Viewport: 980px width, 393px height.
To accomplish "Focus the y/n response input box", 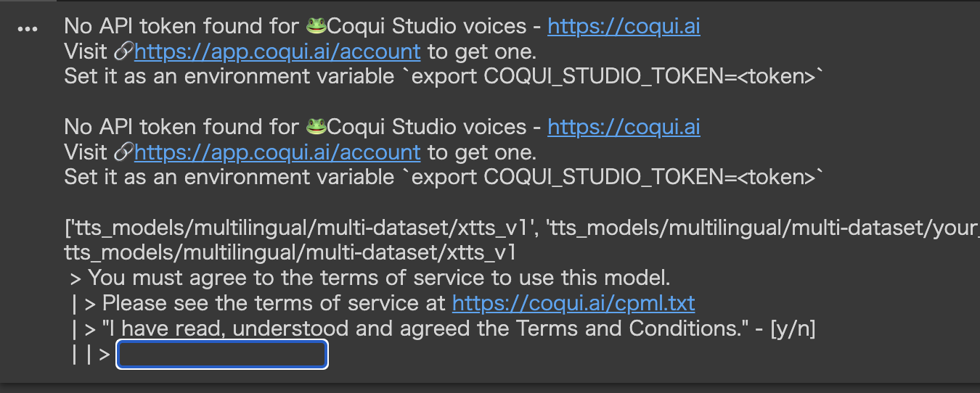I will 222,355.
